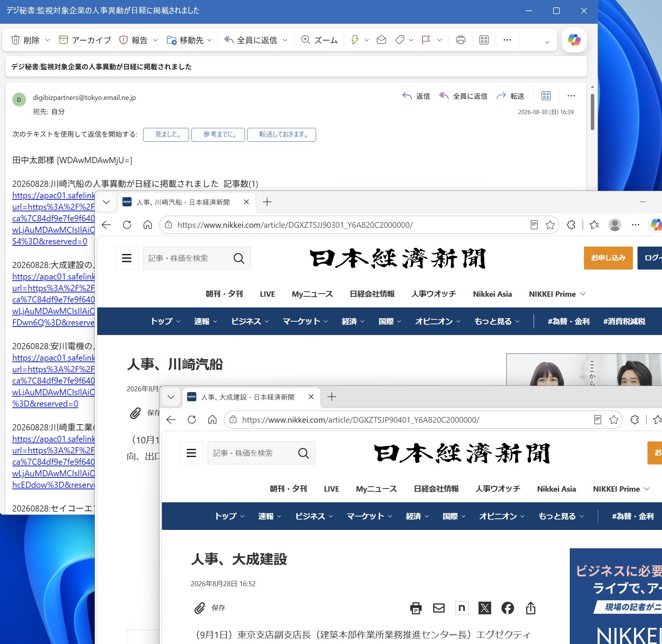
Task: Open ビジネス menu in 大成建設 page
Action: pos(314,516)
